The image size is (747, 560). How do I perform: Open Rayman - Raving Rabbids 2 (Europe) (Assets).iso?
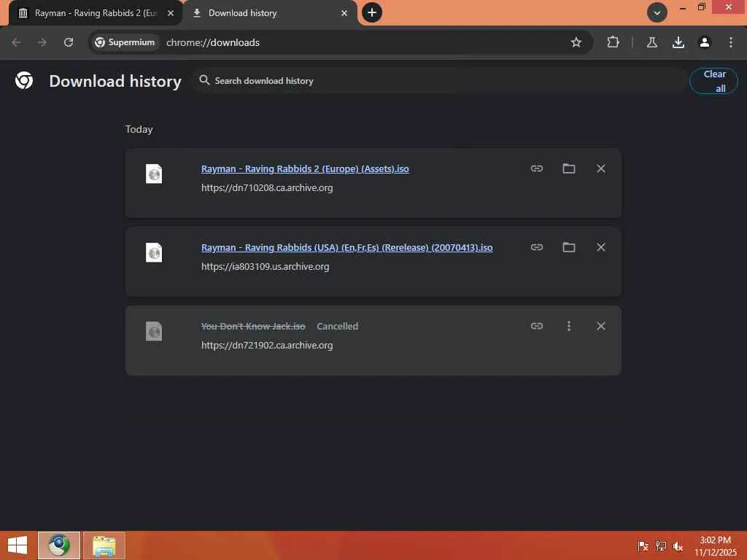coord(305,169)
